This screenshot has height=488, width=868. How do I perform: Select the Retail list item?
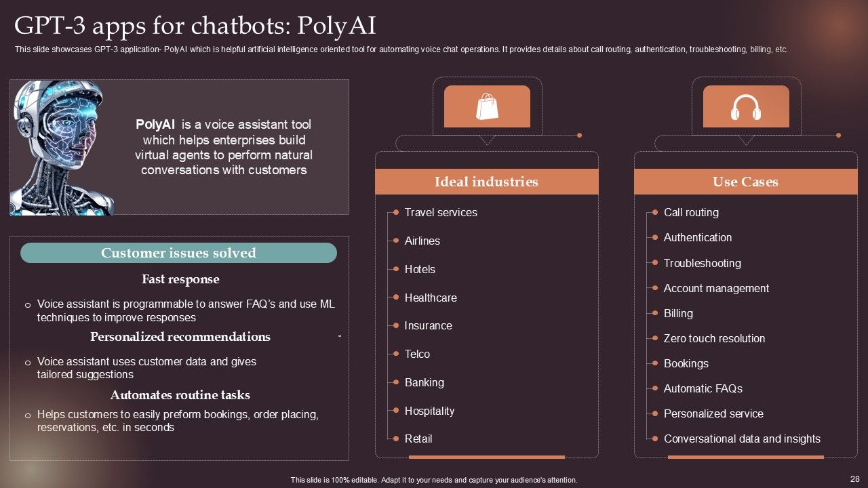point(418,439)
